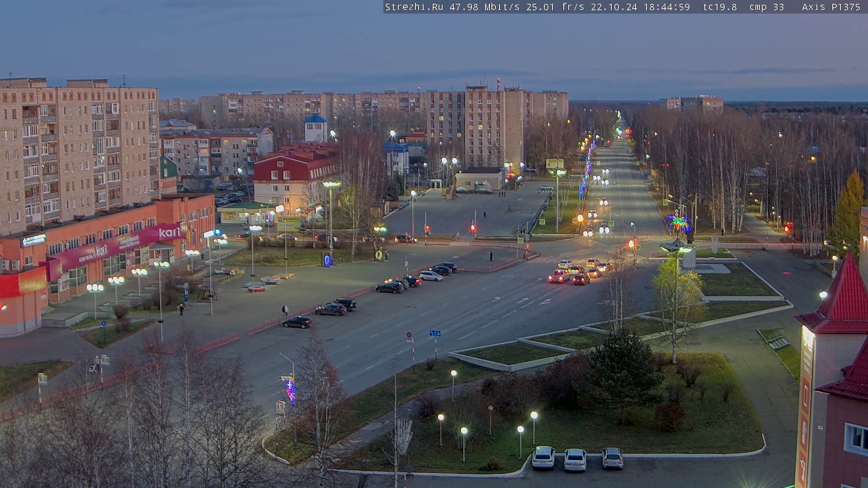Click the 22.10.24 date stamp
Screen dimensions: 868x488
pos(614,7)
